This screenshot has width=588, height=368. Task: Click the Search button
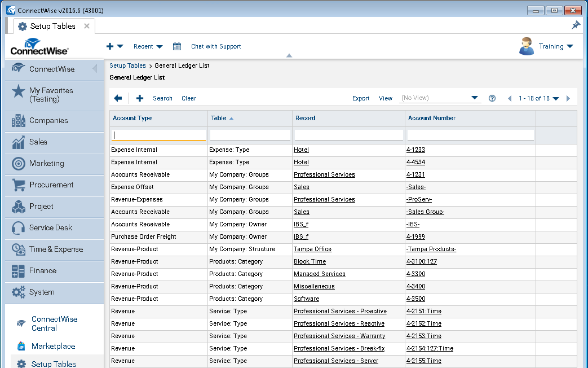tap(162, 98)
